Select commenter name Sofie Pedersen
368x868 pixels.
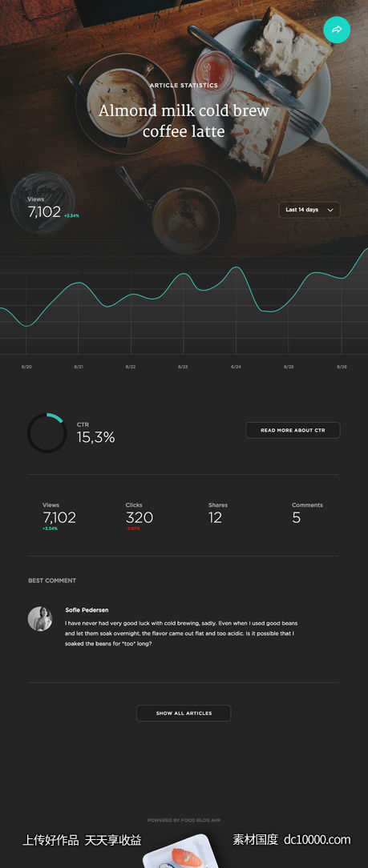[87, 610]
